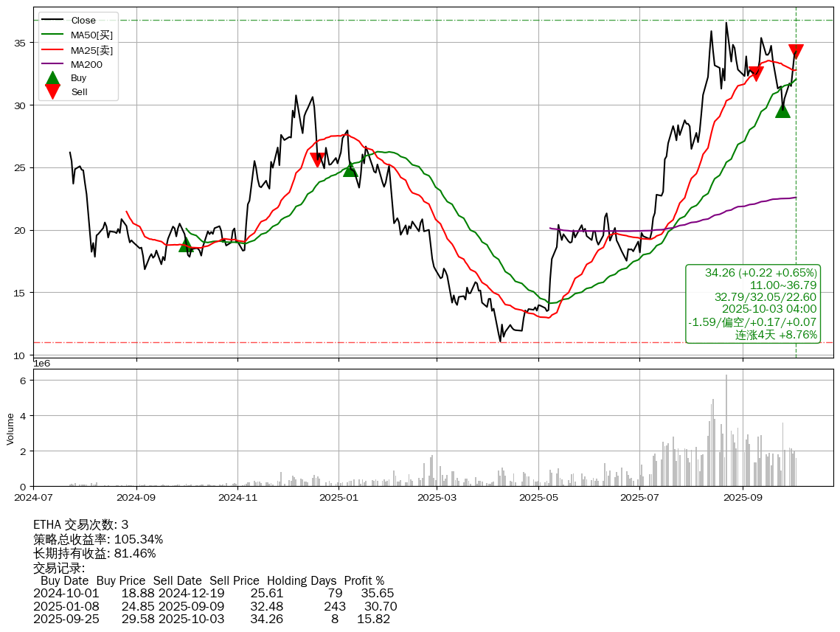Click the January 2025 green buy marker
The width and height of the screenshot is (840, 632).
[x=350, y=170]
